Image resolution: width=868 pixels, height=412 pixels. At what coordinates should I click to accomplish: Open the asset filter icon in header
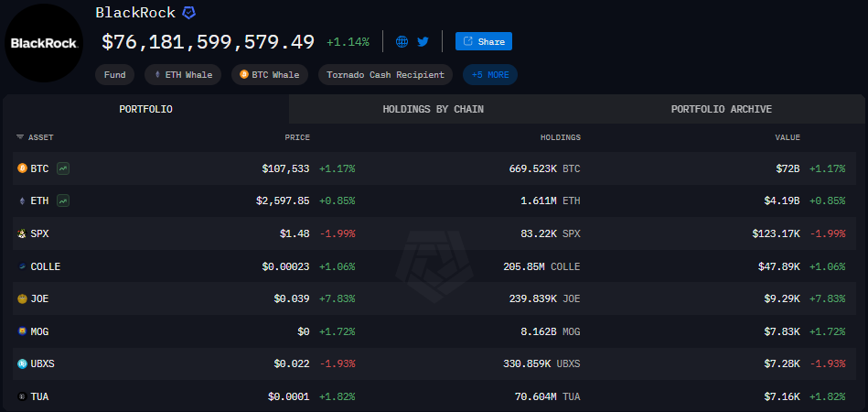coord(20,137)
